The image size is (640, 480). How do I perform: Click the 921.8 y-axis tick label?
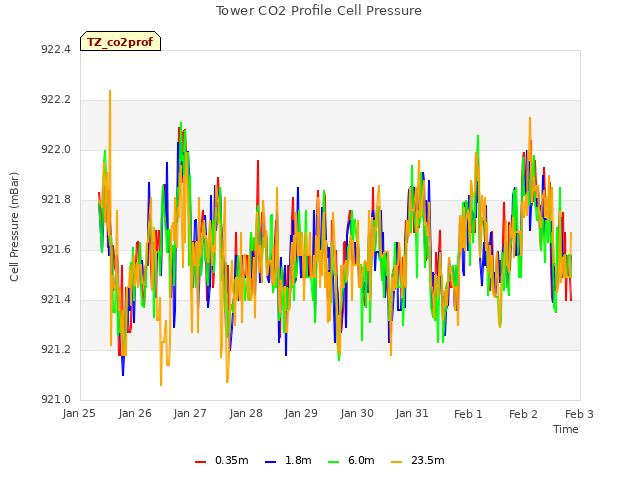56,200
